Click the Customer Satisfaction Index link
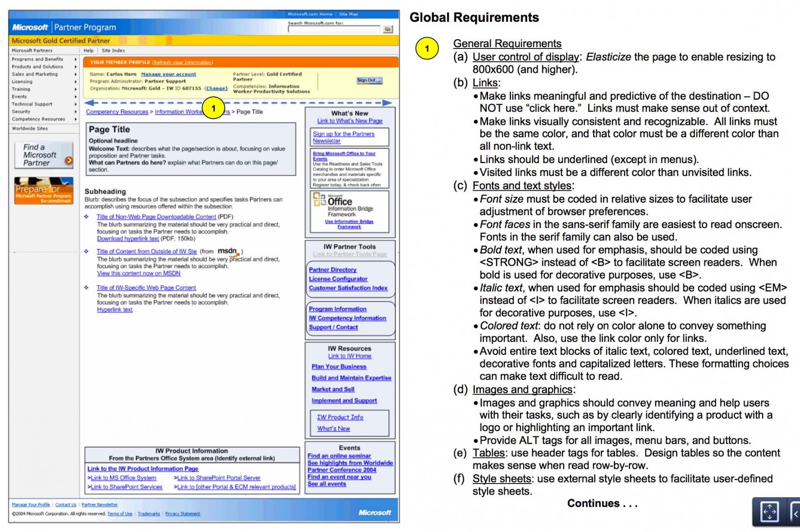Screen dimensions: 800x532 pos(348,288)
